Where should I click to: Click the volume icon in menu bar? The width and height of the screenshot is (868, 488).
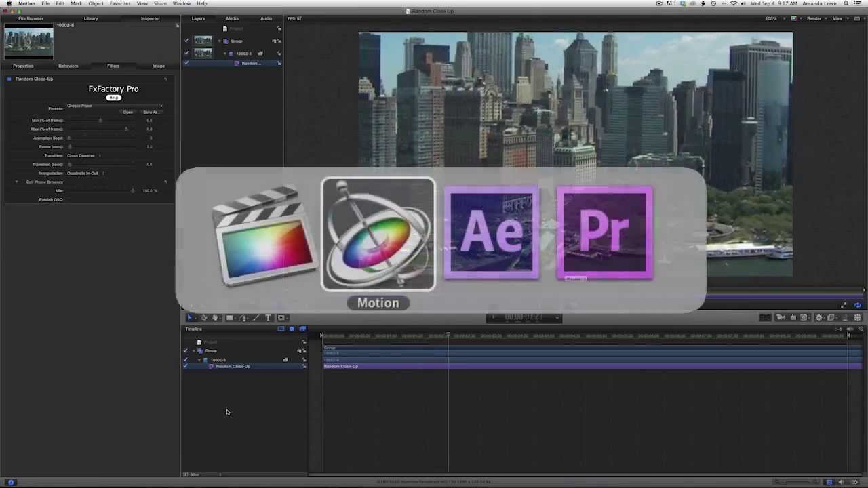(x=744, y=3)
